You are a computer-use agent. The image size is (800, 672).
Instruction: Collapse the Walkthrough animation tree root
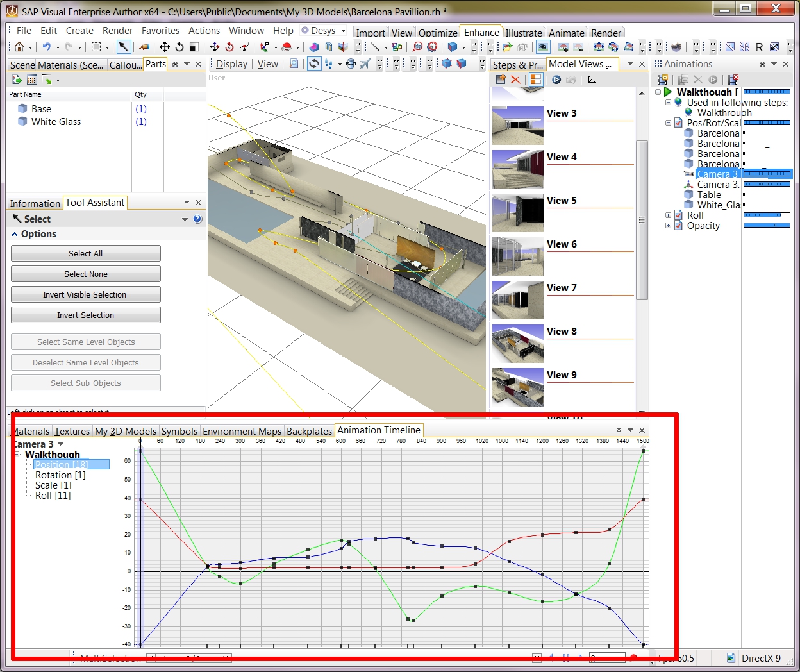click(x=658, y=92)
